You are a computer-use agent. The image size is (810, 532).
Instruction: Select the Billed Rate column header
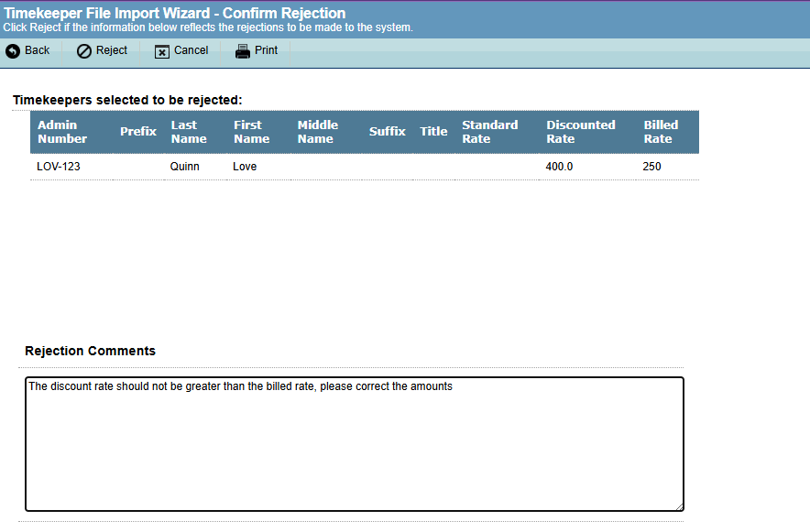click(x=662, y=132)
